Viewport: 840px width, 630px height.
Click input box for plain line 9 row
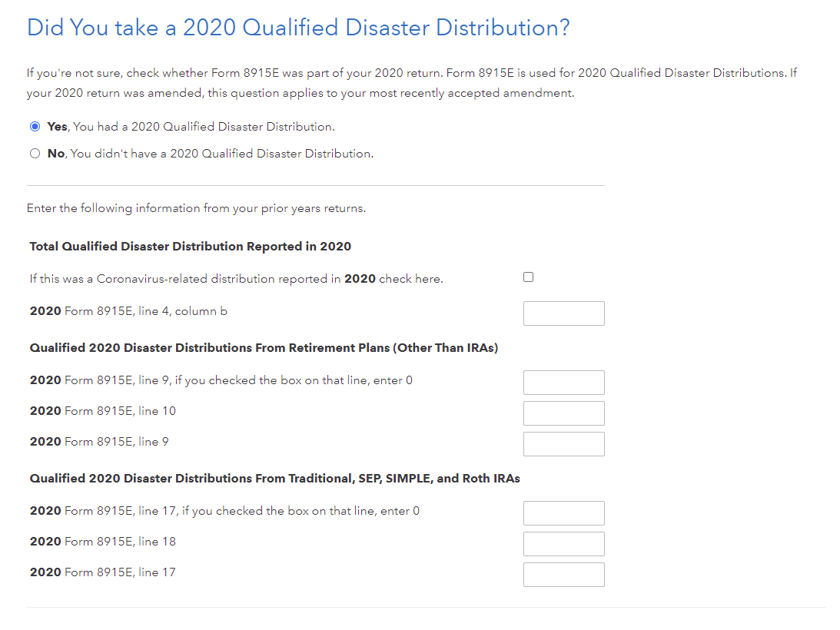click(x=563, y=444)
